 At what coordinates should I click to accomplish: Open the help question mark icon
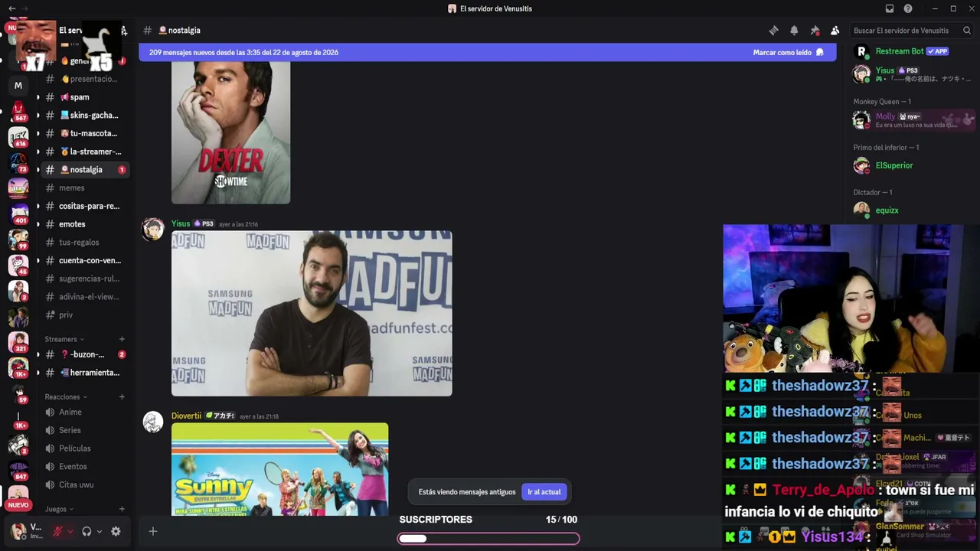click(908, 8)
